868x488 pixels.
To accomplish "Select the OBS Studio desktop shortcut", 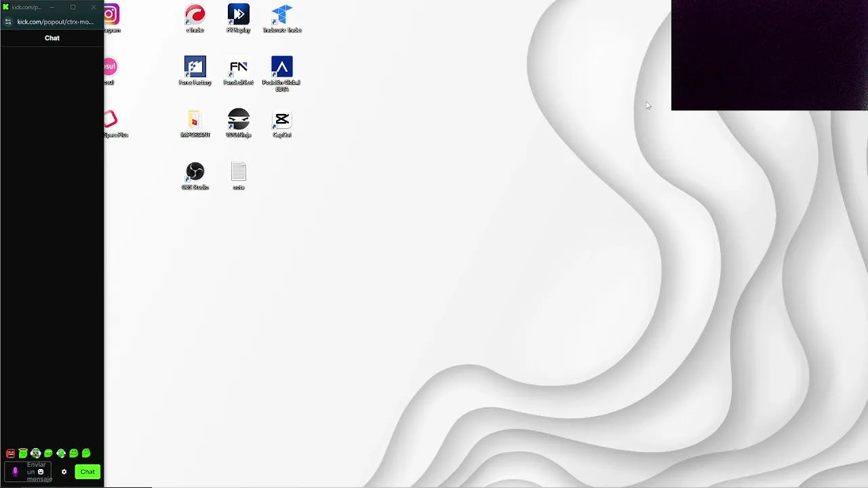I will 195,176.
